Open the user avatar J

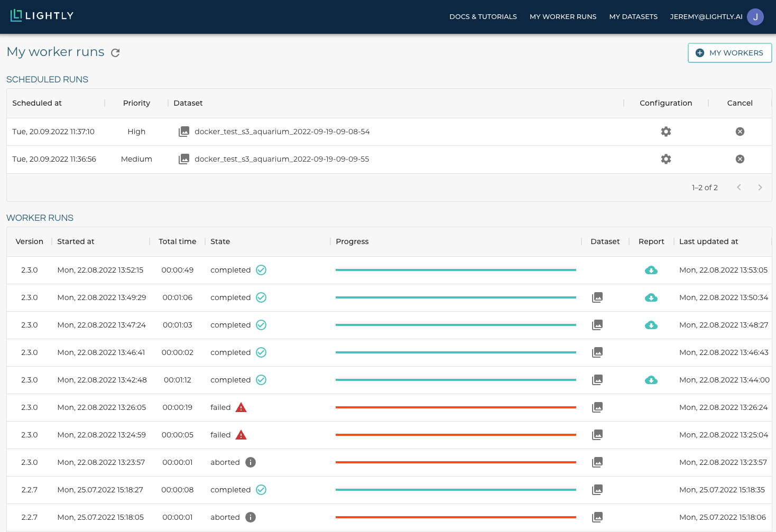[755, 17]
